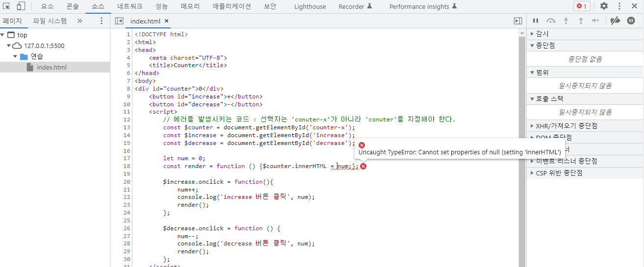Click the step over function icon
The image size is (644, 267).
(551, 21)
